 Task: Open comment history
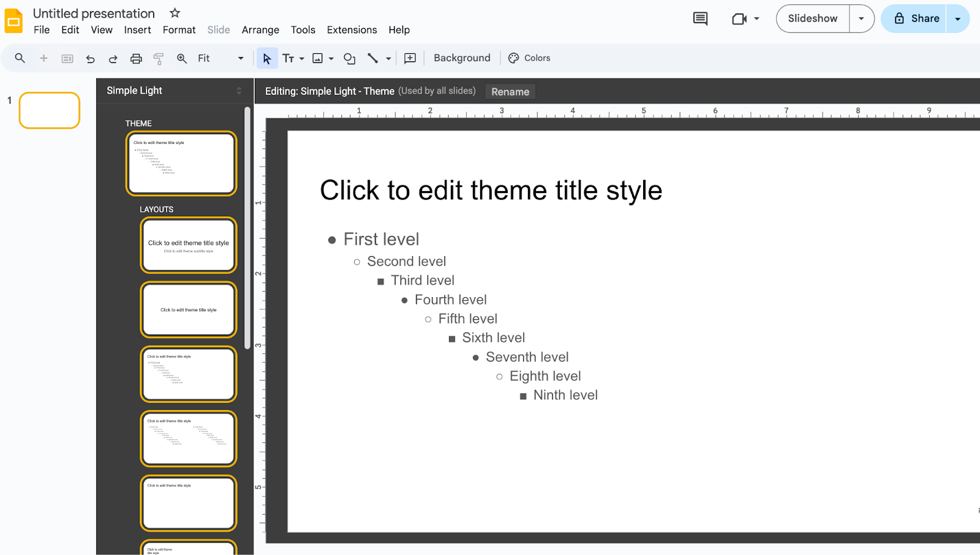point(699,18)
